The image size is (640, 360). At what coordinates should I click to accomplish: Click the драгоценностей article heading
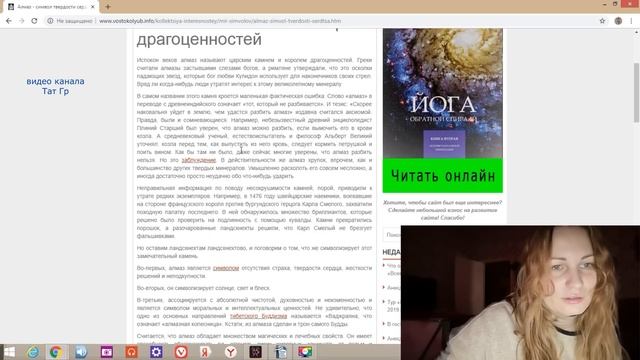[x=199, y=39]
